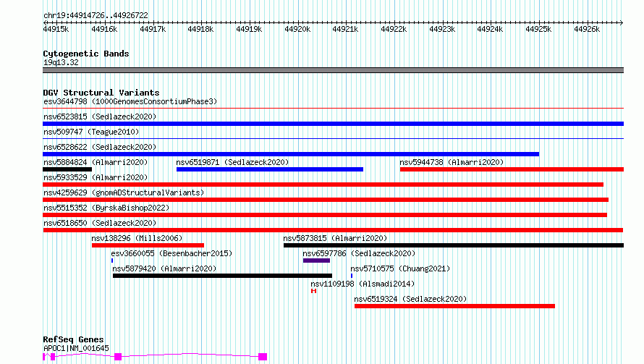The height and width of the screenshot is (364, 644).
Task: Select the nsv5515352 red variant bar
Action: (325, 215)
